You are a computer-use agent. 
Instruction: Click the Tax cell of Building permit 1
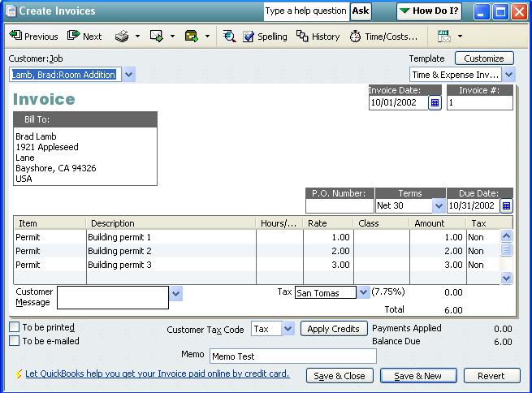click(482, 237)
